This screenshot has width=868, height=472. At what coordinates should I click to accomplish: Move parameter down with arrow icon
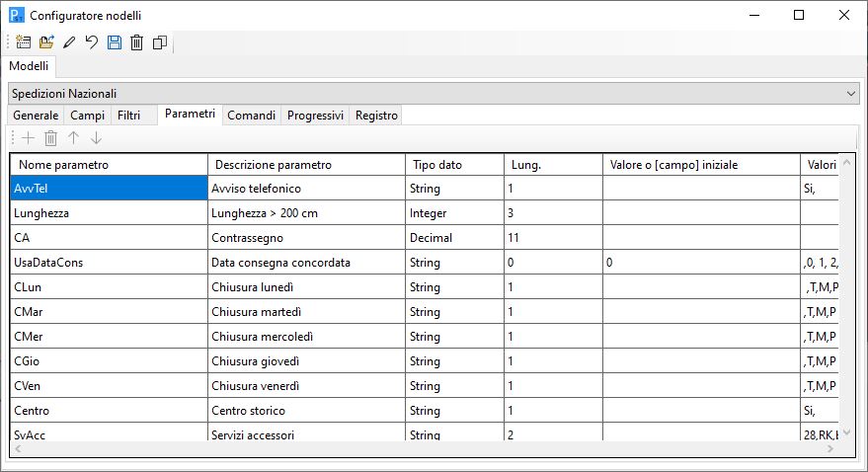(x=97, y=138)
